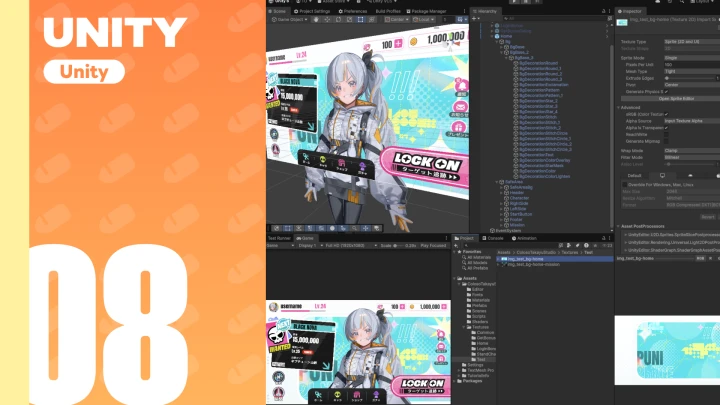The image size is (720, 405).
Task: Click the search magnifier in Scene bottom overlay toolbar
Action: tap(354, 228)
